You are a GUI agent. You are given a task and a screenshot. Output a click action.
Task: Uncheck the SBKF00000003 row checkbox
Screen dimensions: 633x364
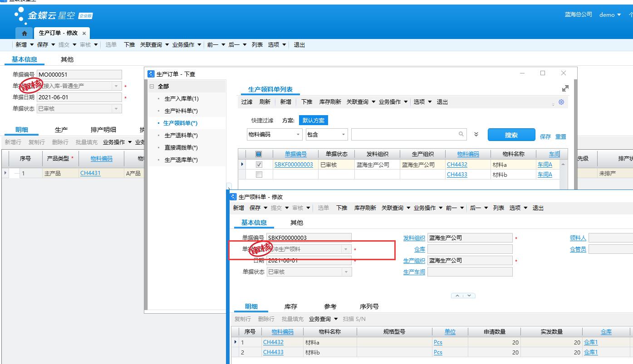tap(259, 165)
